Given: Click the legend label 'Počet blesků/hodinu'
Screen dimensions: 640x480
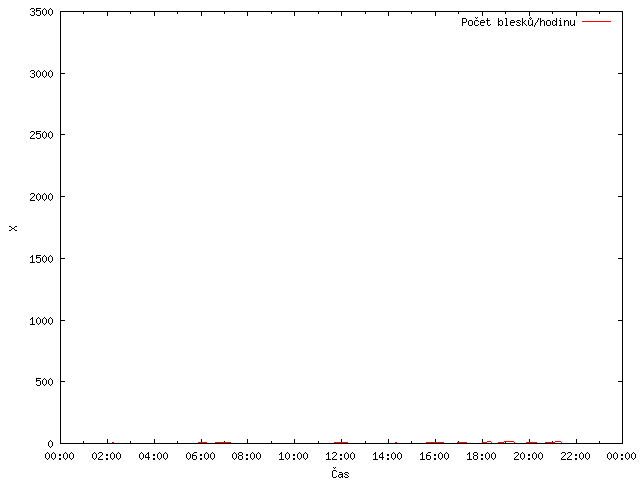Looking at the screenshot, I should (x=518, y=22).
